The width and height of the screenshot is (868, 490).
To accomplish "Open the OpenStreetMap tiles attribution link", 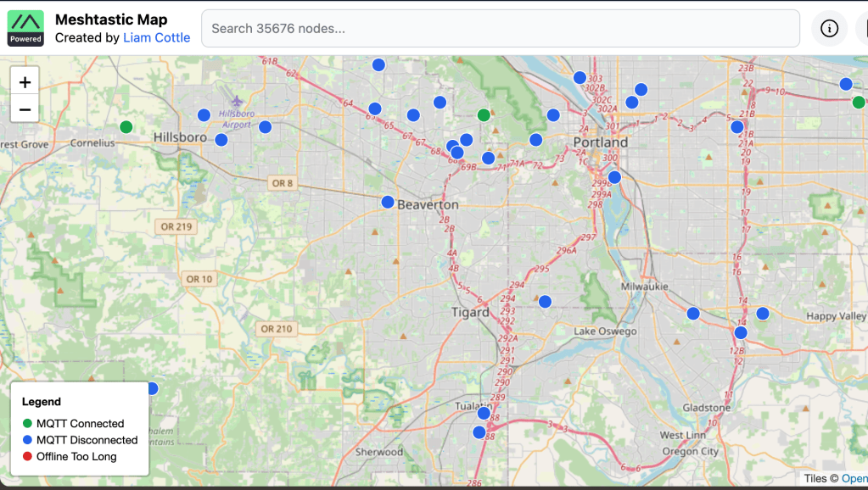I will (854, 479).
